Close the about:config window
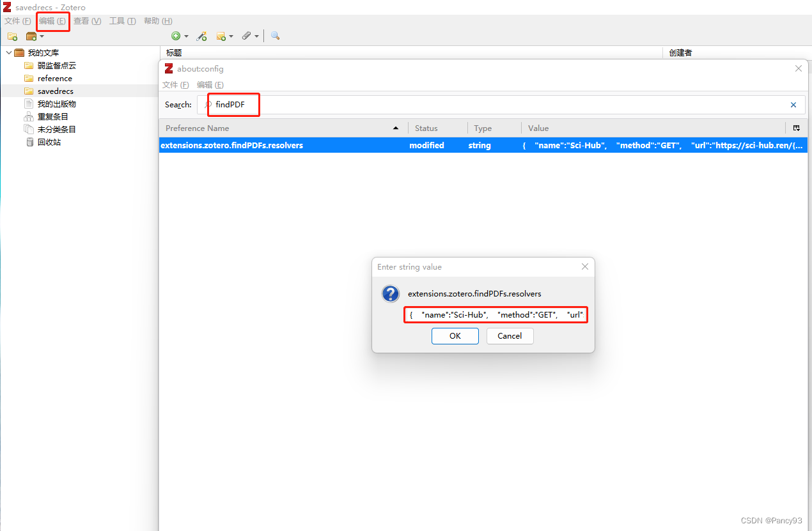Screen dimensions: 812x531 click(x=799, y=68)
